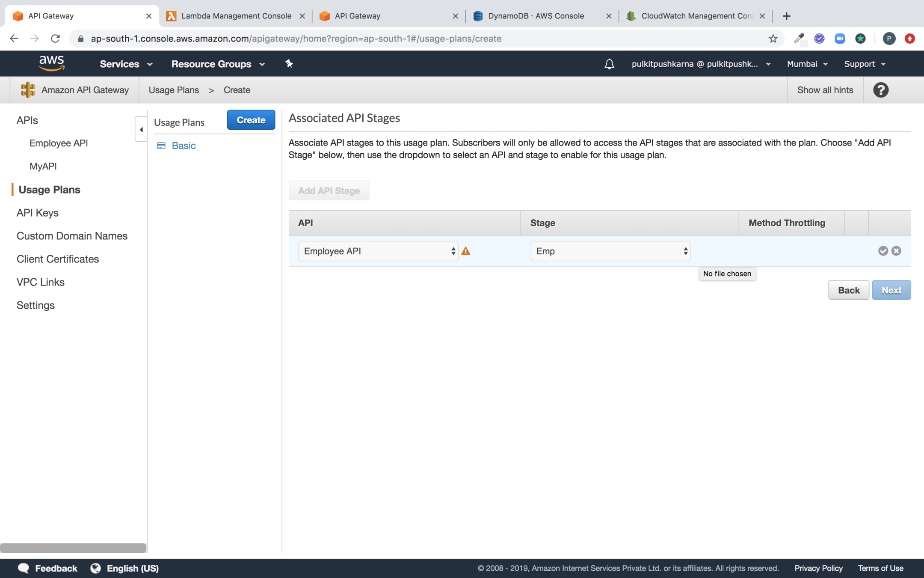The image size is (924, 578).
Task: Open the notifications bell icon
Action: (x=609, y=64)
